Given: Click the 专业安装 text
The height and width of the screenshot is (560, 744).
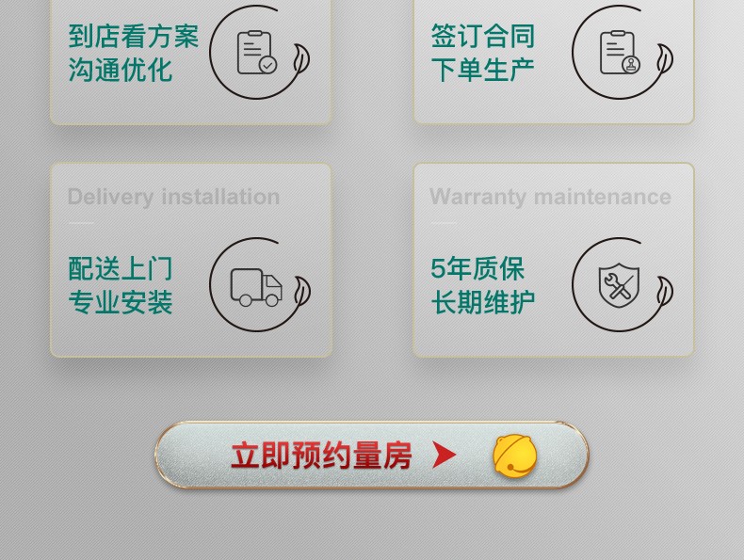Looking at the screenshot, I should [x=120, y=302].
